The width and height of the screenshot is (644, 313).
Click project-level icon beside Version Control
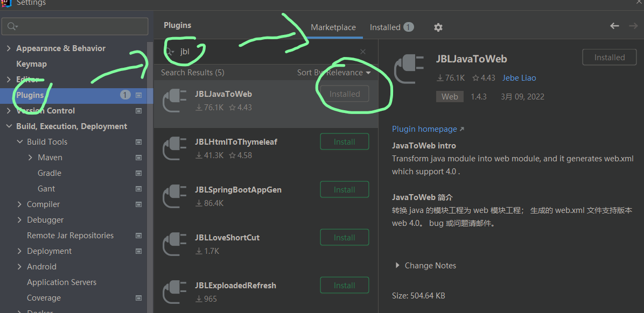point(139,111)
